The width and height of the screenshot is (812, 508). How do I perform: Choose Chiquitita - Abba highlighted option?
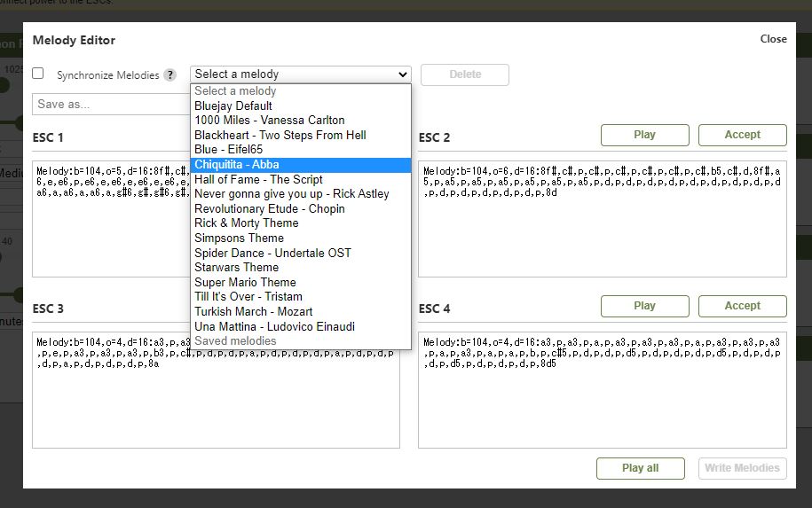pyautogui.click(x=301, y=165)
